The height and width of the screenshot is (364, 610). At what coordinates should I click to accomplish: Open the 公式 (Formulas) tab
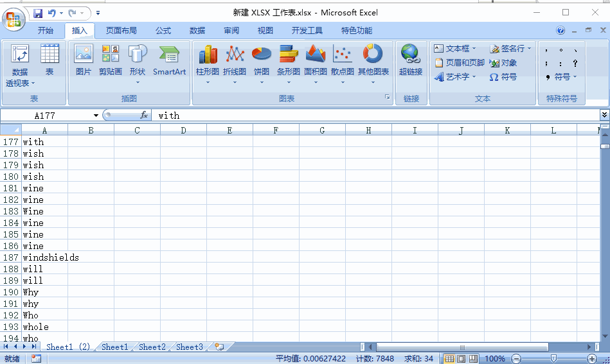(163, 30)
